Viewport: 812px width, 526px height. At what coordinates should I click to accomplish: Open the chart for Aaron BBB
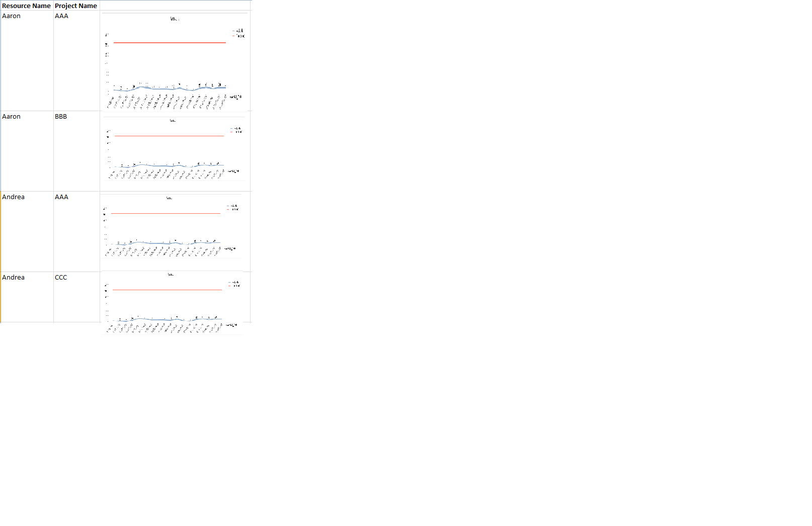click(174, 149)
